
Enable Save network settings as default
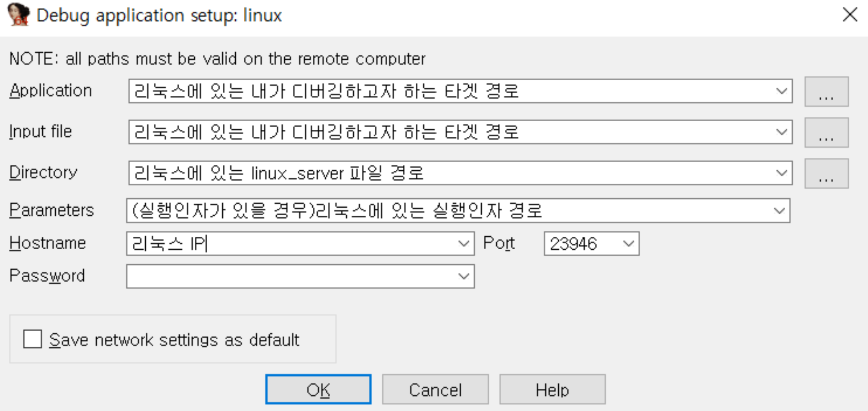pos(33,339)
